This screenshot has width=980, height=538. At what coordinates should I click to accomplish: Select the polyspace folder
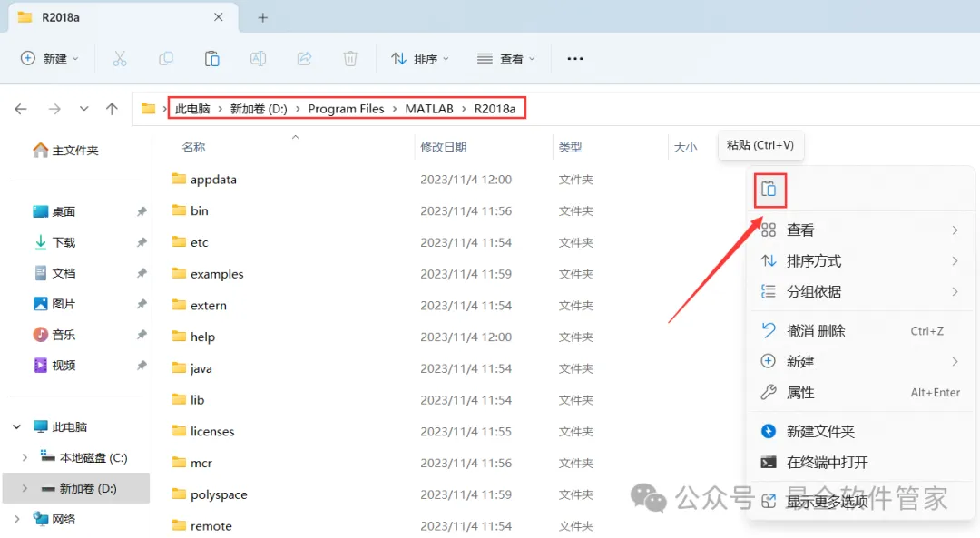coord(210,494)
